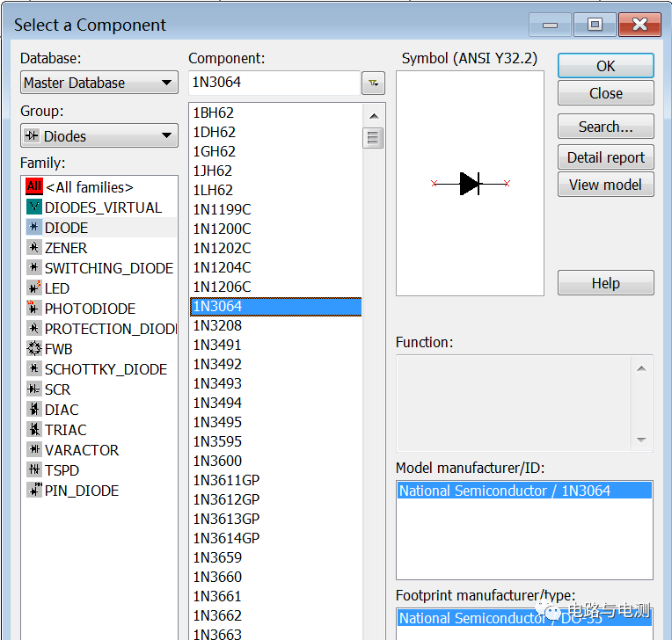Click the Help button
The width and height of the screenshot is (672, 640).
pyautogui.click(x=605, y=283)
